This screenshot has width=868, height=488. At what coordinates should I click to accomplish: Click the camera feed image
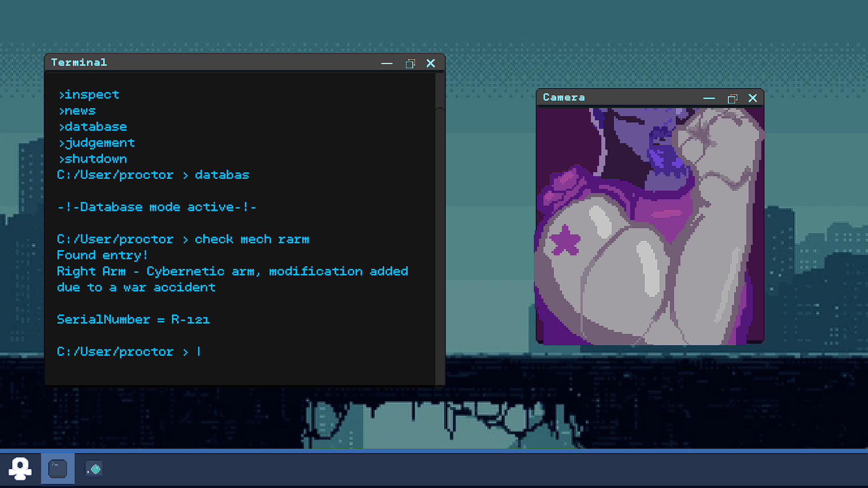650,226
